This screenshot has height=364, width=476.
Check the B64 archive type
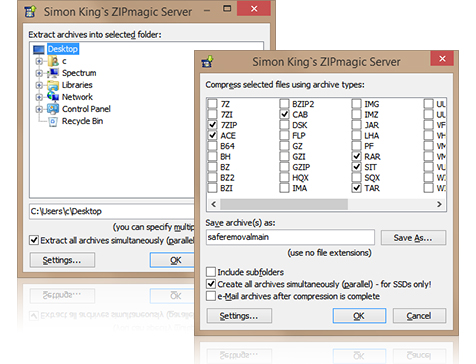(x=212, y=146)
